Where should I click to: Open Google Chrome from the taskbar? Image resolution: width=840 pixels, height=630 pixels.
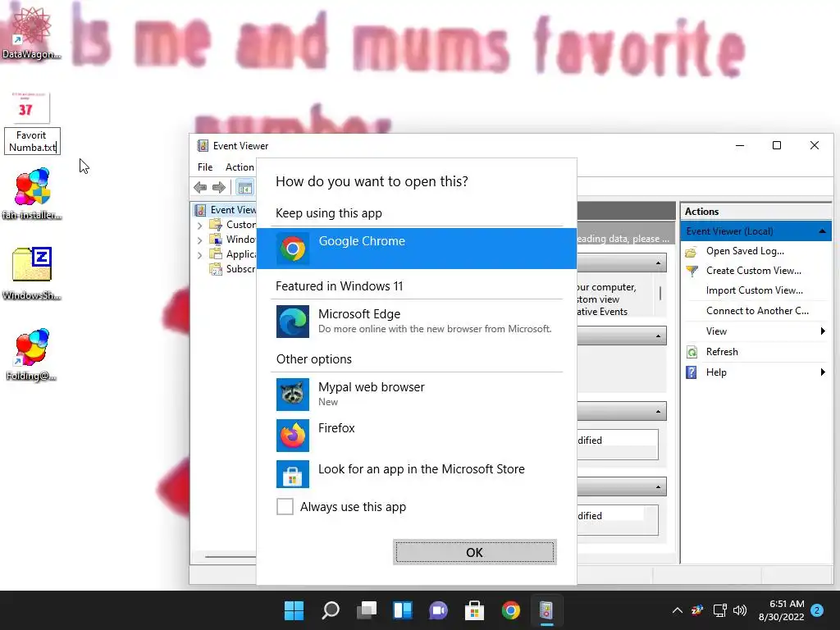click(510, 610)
